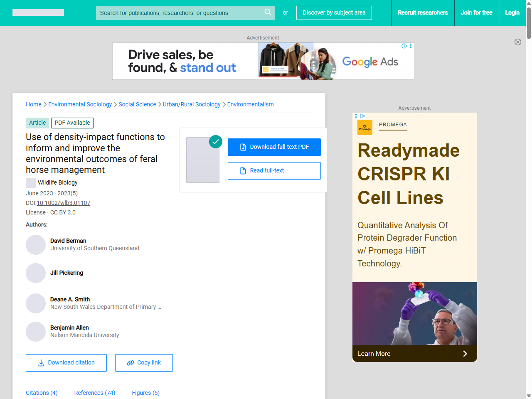The height and width of the screenshot is (399, 532).
Task: Open the banner ad options menu icon
Action: [x=411, y=46]
